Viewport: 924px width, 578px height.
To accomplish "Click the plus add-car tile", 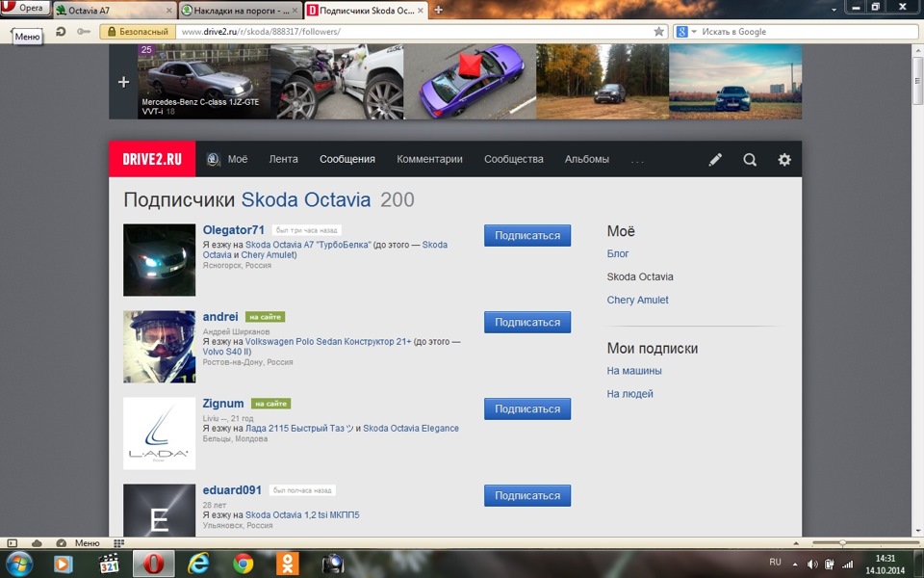I will (x=123, y=82).
